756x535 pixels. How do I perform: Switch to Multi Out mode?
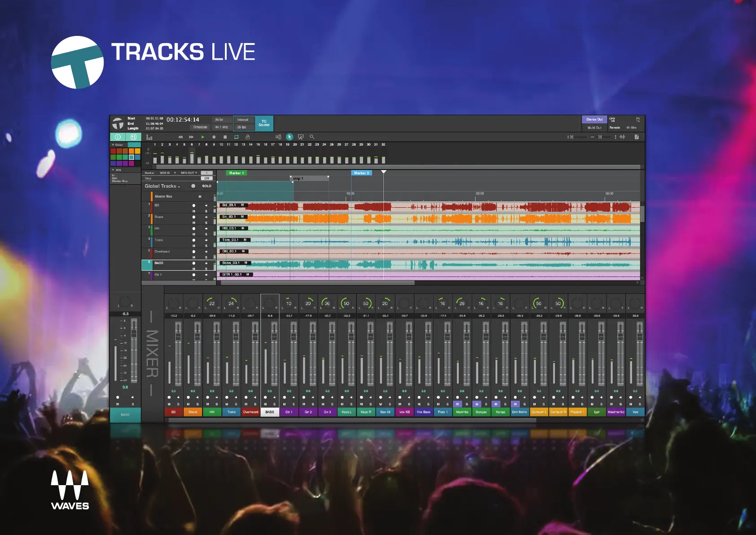click(594, 128)
